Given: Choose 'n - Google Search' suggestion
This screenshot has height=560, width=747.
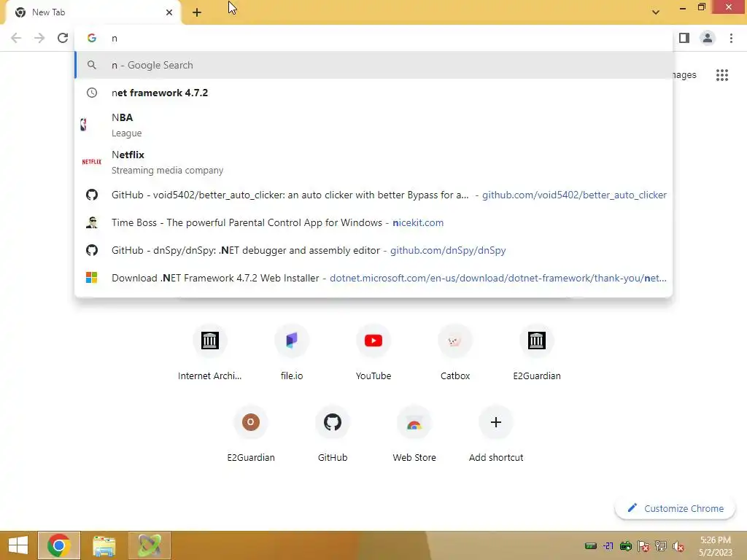Looking at the screenshot, I should [373, 65].
